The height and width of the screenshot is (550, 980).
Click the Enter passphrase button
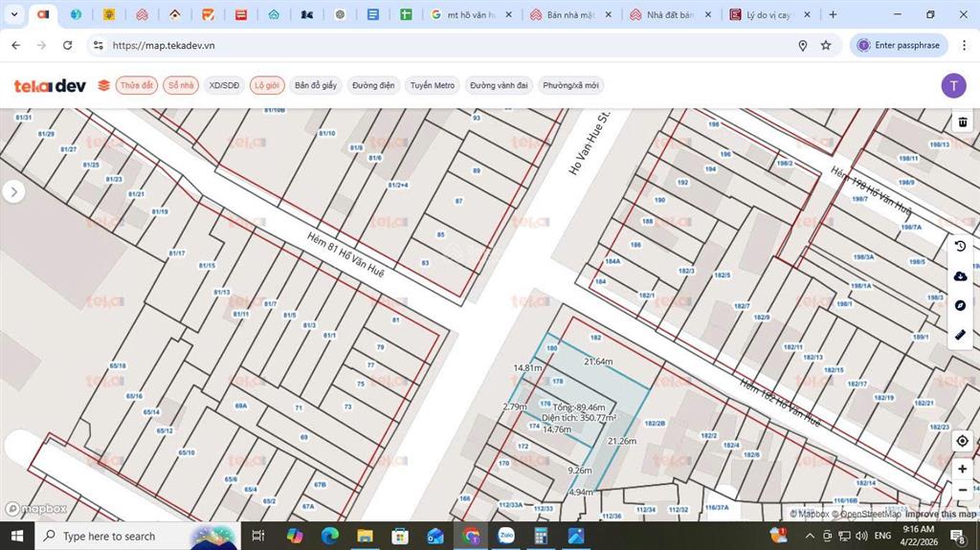899,45
